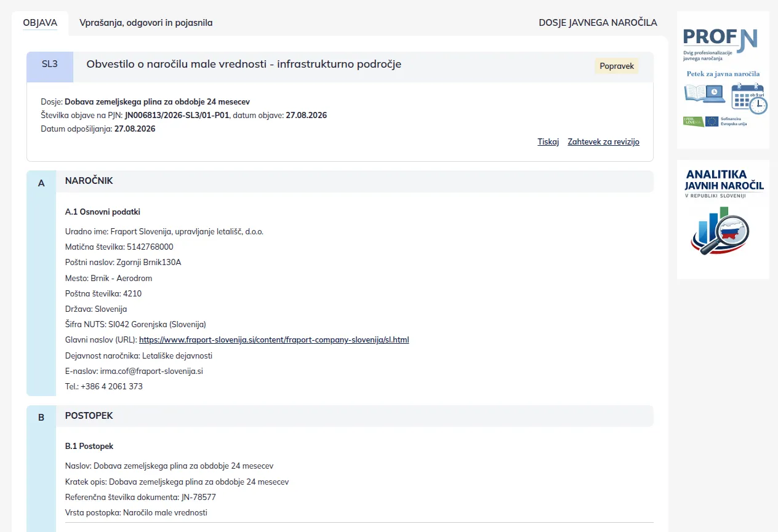The height and width of the screenshot is (532, 778).
Task: Select the Država Slovenija line
Action: point(96,309)
